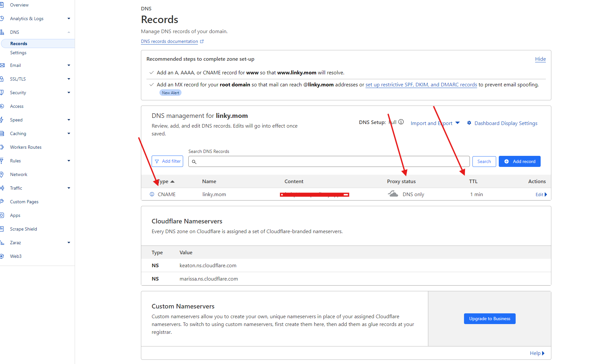This screenshot has height=364, width=590.
Task: Click the Proxy status column header
Action: (401, 182)
